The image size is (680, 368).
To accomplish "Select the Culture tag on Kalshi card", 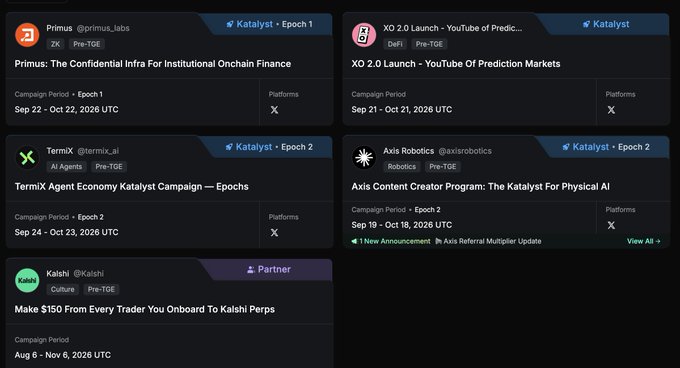I will [x=62, y=289].
